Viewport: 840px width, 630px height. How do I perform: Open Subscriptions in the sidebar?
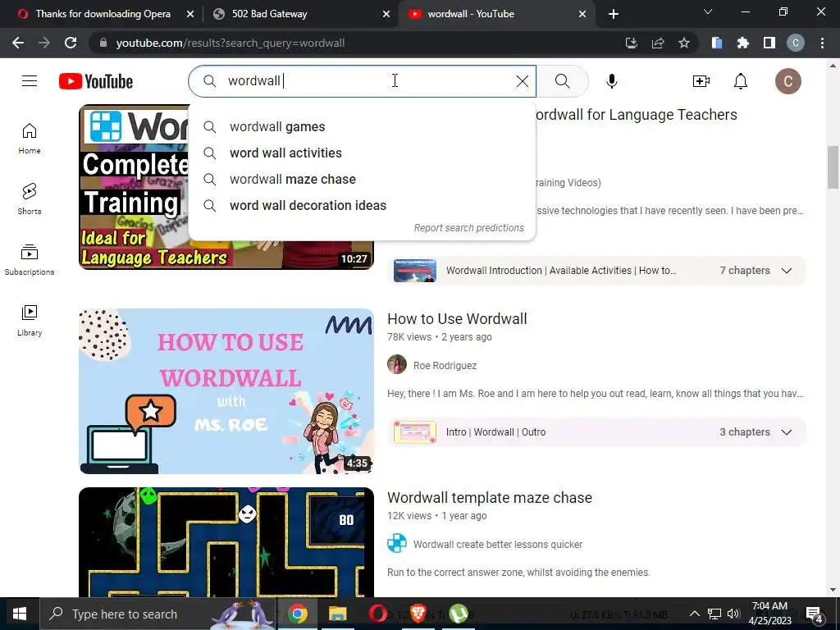30,260
